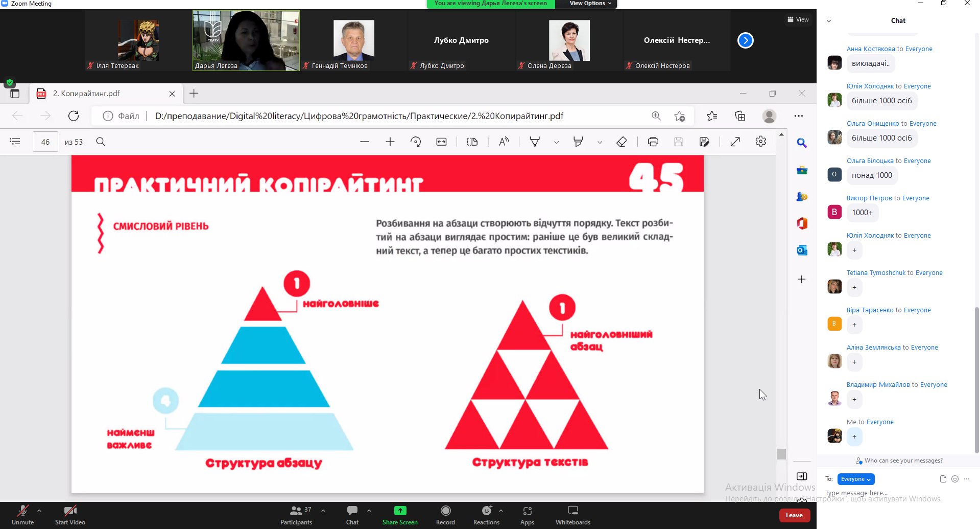Click 'Who can see your messages?' link
Viewport: 980px width, 529px height.
pyautogui.click(x=899, y=461)
